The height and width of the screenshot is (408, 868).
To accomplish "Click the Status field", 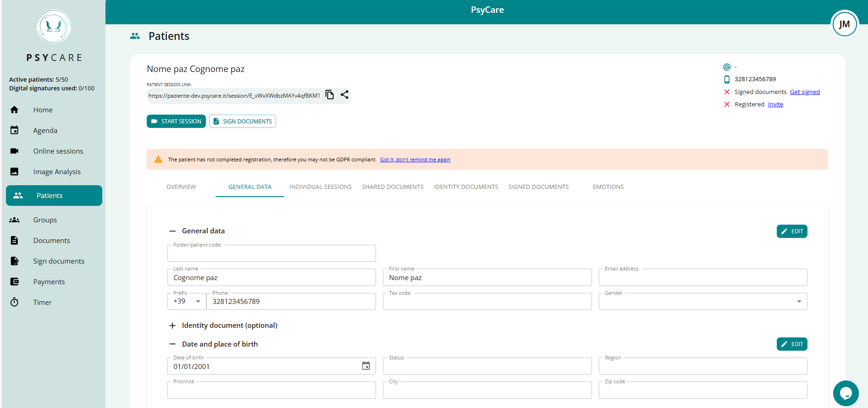I will [x=487, y=366].
